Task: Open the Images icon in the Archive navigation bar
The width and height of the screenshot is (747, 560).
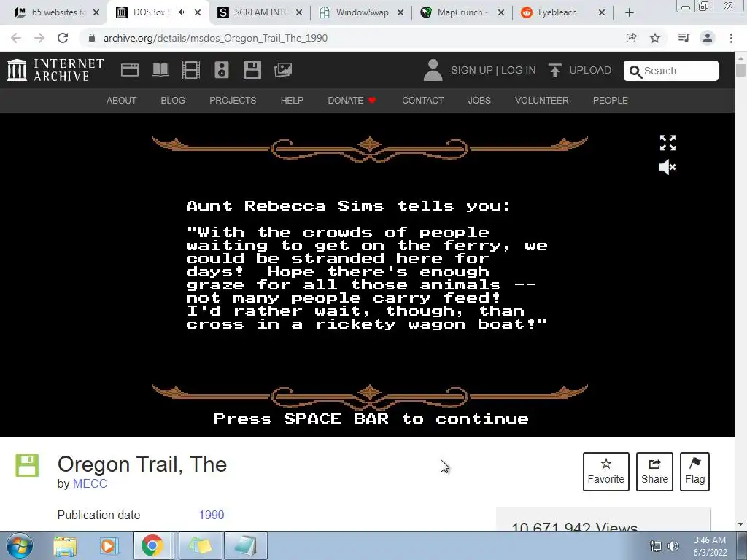Action: [283, 70]
